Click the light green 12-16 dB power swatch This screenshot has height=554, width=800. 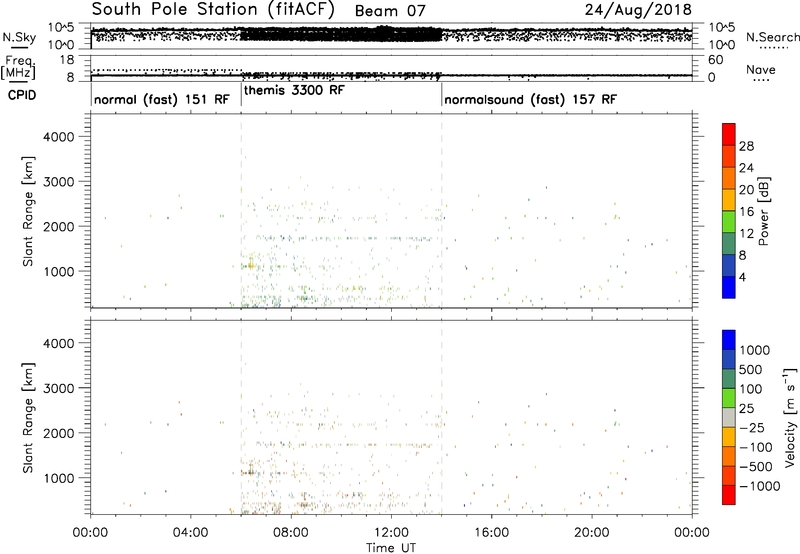tap(729, 222)
